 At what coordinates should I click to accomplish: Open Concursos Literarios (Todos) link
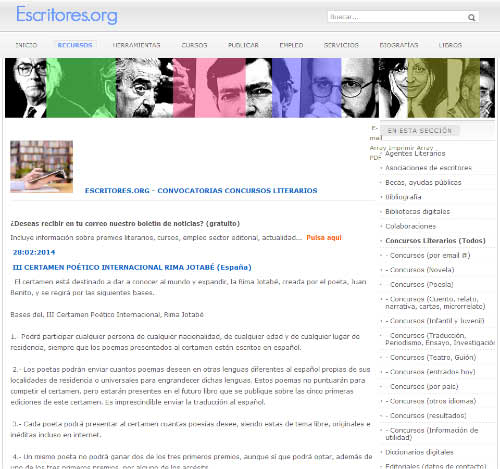435,241
